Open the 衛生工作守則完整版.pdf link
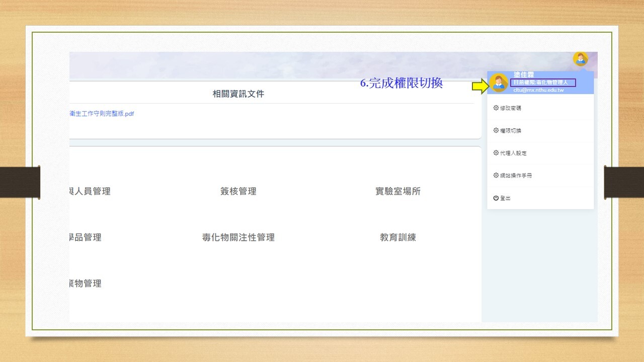Image resolution: width=644 pixels, height=362 pixels. coord(101,114)
